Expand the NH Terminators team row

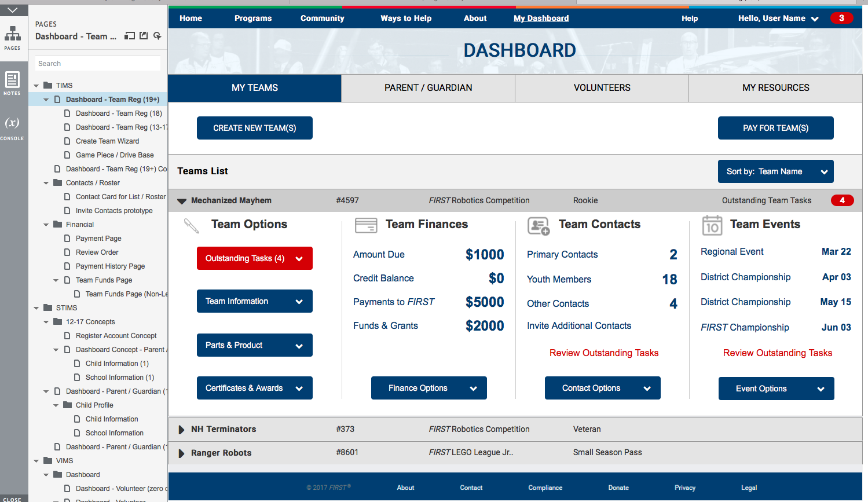click(181, 430)
